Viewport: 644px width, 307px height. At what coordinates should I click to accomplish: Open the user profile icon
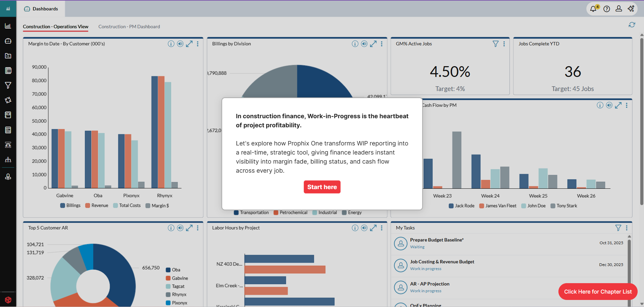(x=619, y=9)
